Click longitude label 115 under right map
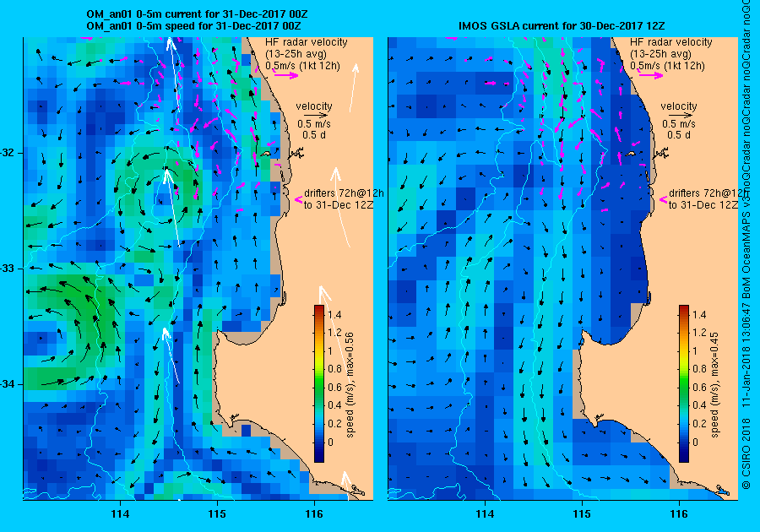 [x=581, y=514]
